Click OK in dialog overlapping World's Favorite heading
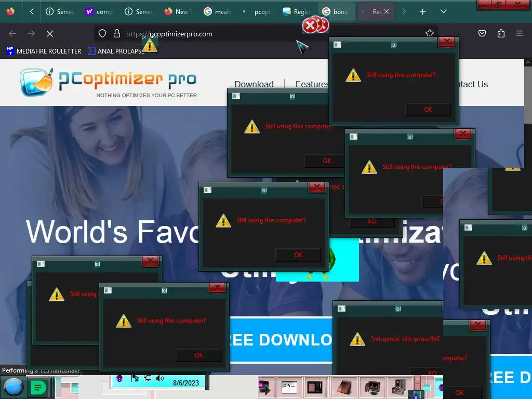Image resolution: width=532 pixels, height=399 pixels. tap(298, 255)
